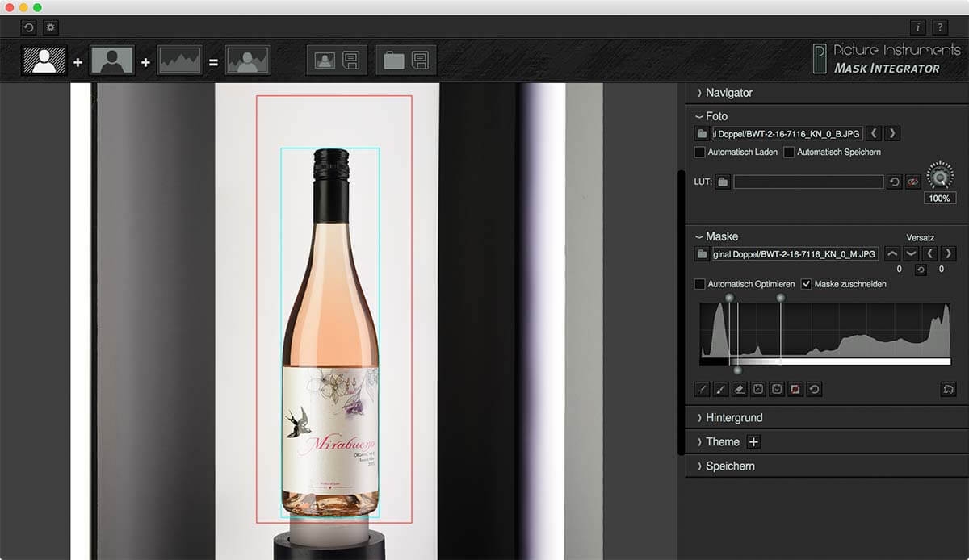Click the save single image button

click(338, 61)
